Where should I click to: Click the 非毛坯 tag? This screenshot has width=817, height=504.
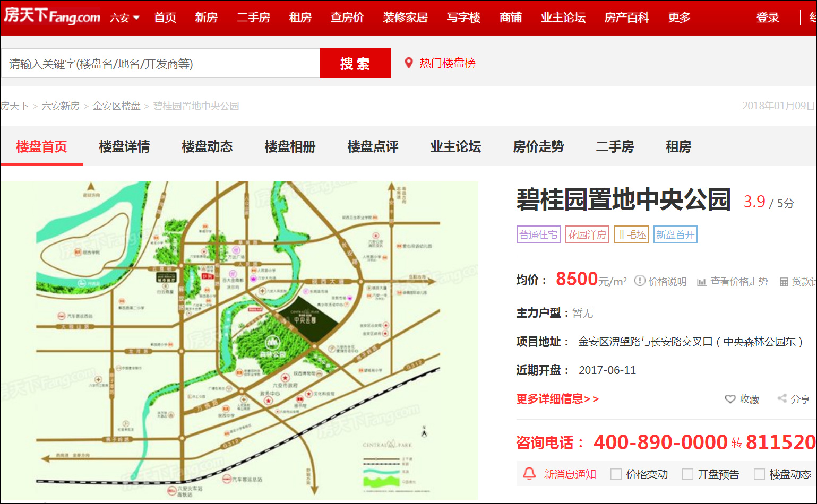pyautogui.click(x=631, y=234)
